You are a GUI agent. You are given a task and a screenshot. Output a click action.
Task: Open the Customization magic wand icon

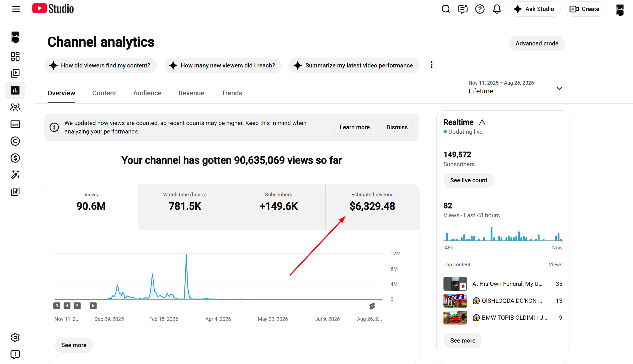15,175
